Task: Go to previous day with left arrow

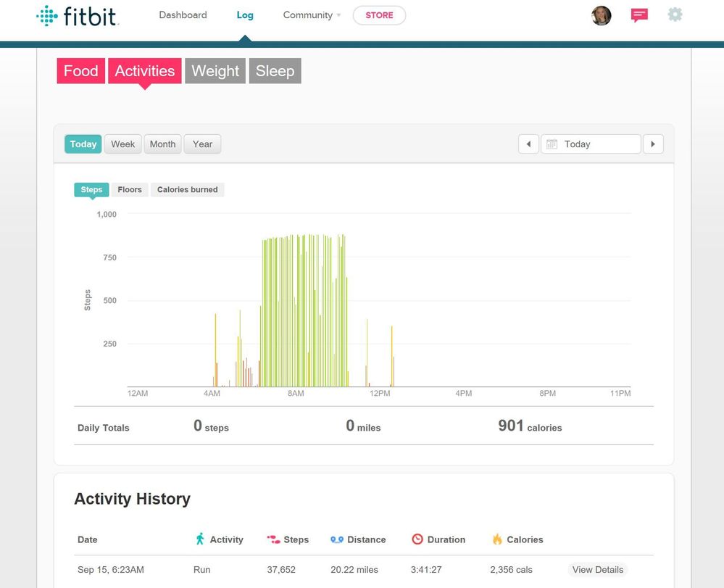Action: [528, 144]
